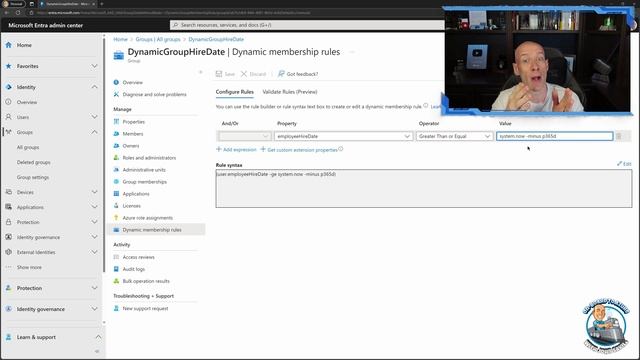Image resolution: width=640 pixels, height=360 pixels.
Task: Switch to Validate Rules (Preview) tab
Action: [x=290, y=92]
